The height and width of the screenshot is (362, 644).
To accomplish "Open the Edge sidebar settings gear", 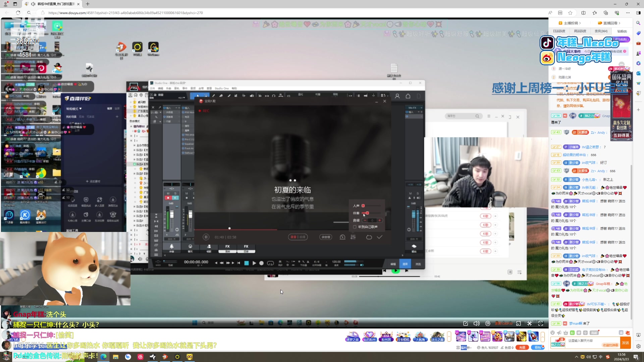I will click(x=638, y=346).
